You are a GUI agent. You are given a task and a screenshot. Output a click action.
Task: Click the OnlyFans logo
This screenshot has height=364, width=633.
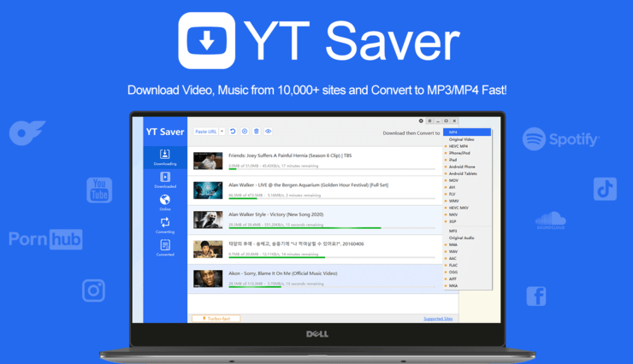[x=27, y=132]
